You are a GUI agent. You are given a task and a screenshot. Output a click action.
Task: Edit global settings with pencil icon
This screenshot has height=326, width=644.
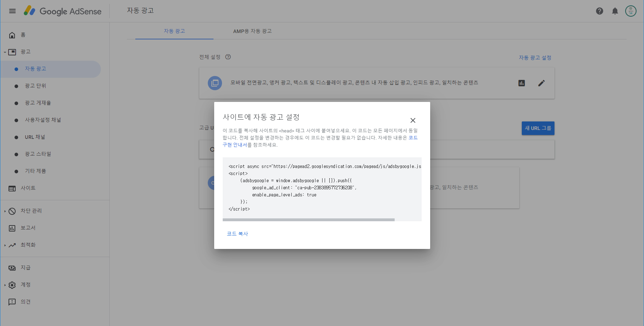(541, 83)
